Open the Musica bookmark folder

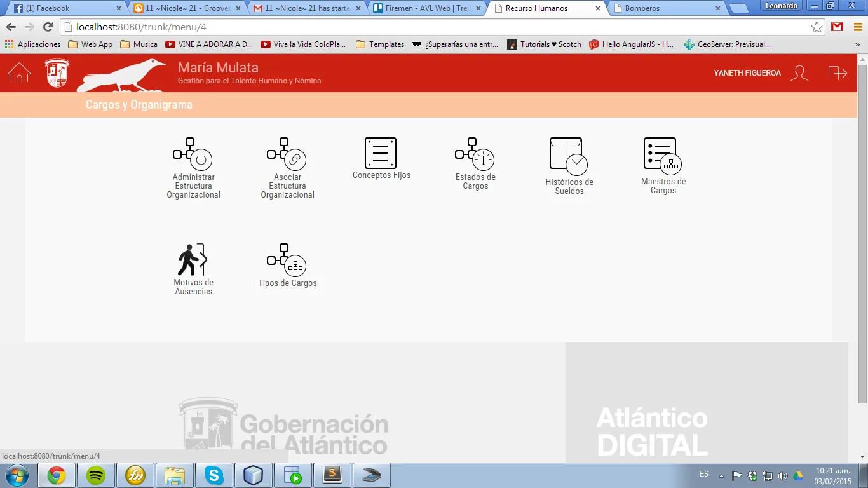(139, 44)
